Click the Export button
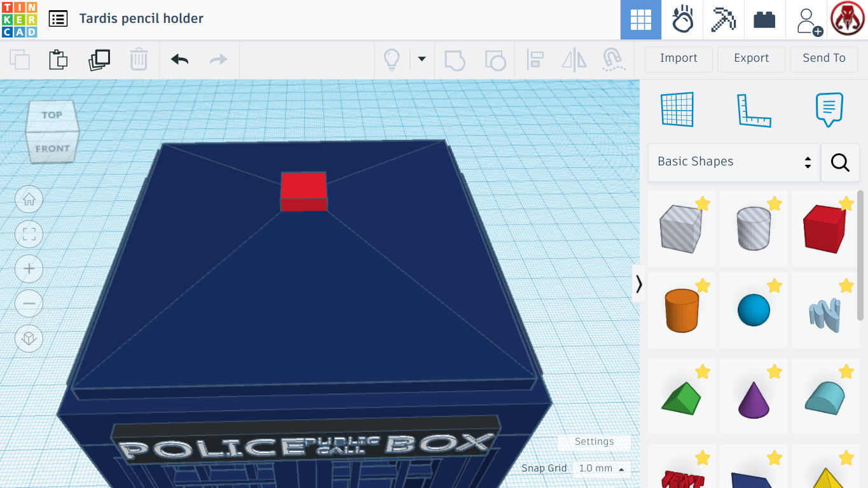This screenshot has width=868, height=488. point(751,59)
